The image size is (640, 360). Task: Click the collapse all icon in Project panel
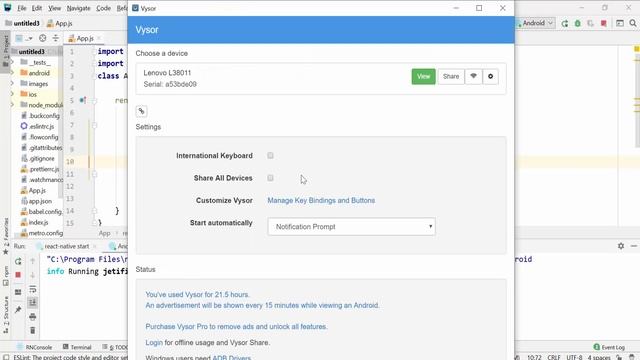[x=56, y=38]
